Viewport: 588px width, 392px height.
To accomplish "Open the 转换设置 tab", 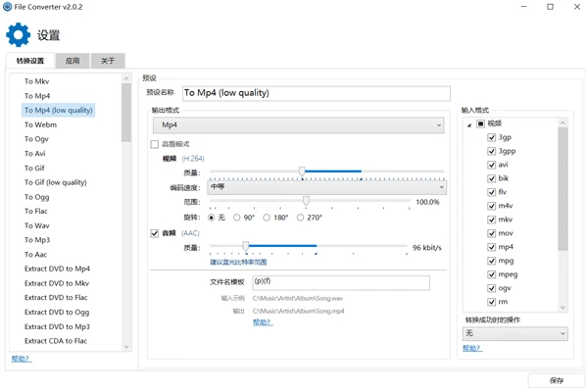I will [30, 61].
